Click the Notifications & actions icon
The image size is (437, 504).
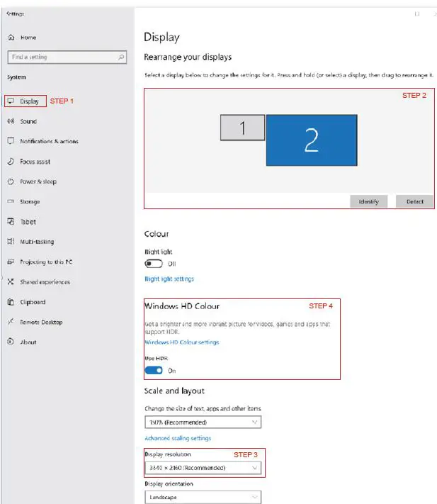tap(11, 141)
